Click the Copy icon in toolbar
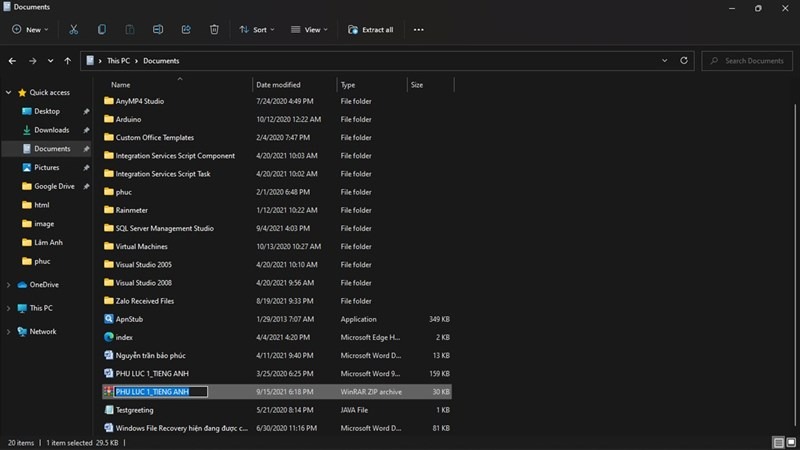800x450 pixels. point(102,30)
